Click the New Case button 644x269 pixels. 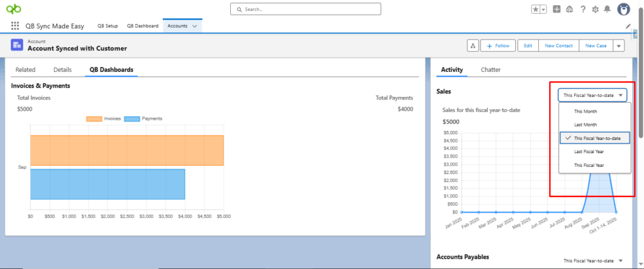(x=596, y=45)
